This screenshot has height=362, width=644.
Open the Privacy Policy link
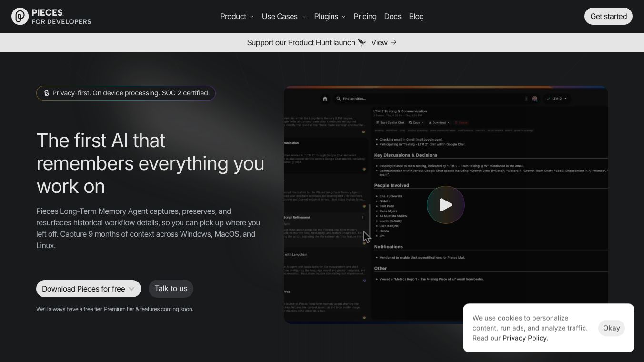[524, 338]
